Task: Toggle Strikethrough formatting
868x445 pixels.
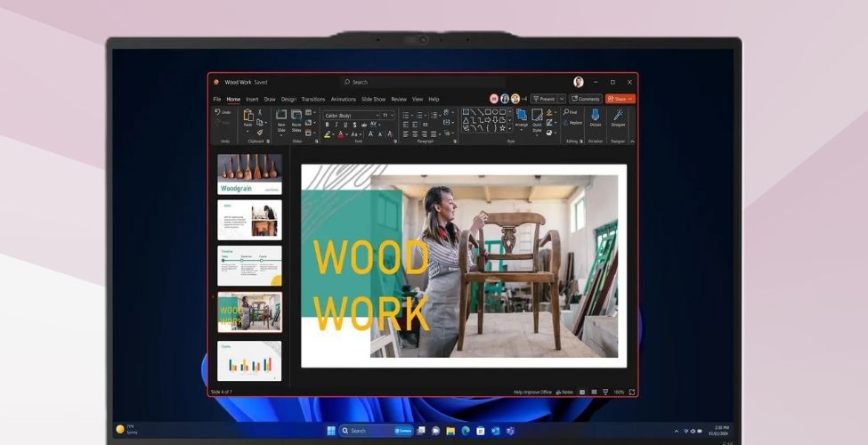Action: pos(364,125)
